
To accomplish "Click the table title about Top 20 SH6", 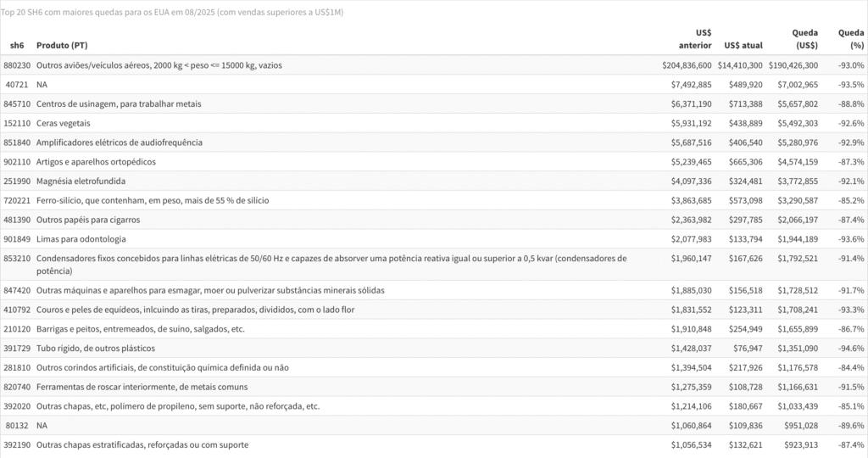I will pyautogui.click(x=171, y=12).
